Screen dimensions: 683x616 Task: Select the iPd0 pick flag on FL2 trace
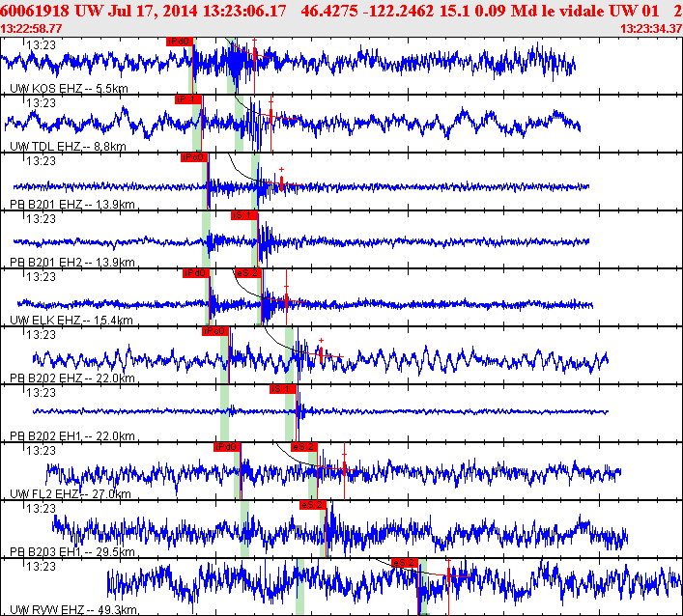[x=227, y=447]
